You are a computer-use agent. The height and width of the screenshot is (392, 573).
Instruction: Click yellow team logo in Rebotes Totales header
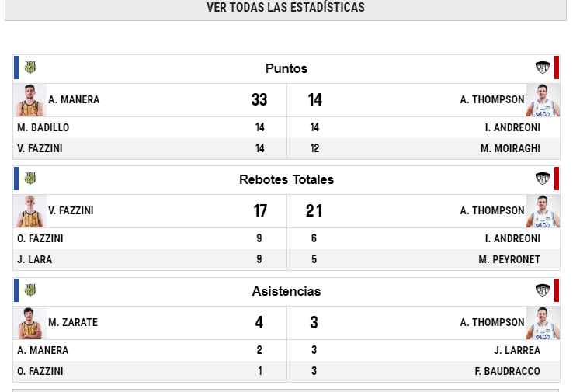click(x=30, y=179)
